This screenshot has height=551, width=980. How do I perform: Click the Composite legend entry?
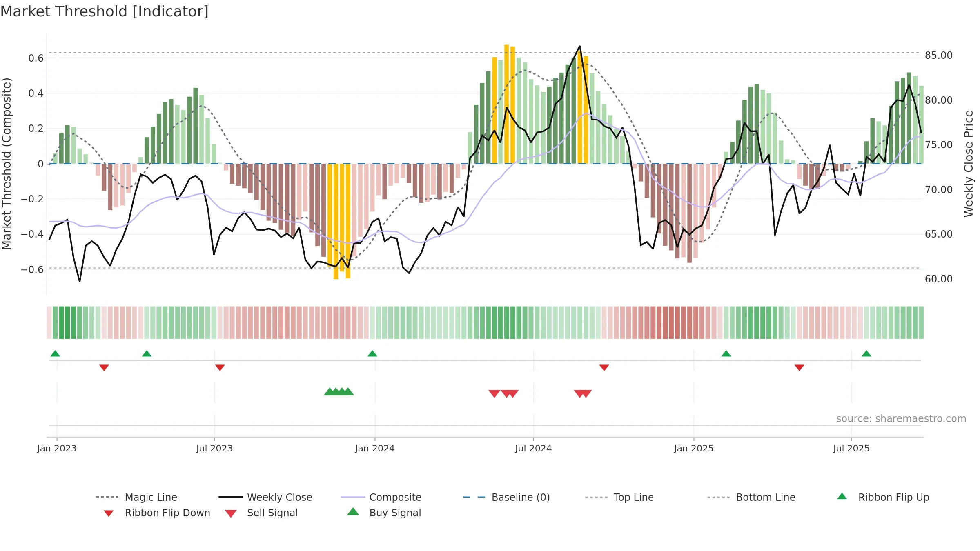click(381, 497)
